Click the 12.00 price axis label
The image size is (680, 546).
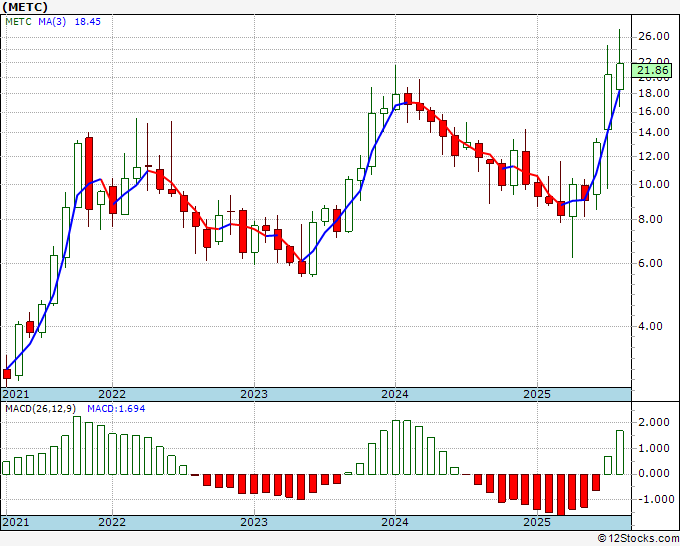pyautogui.click(x=654, y=156)
